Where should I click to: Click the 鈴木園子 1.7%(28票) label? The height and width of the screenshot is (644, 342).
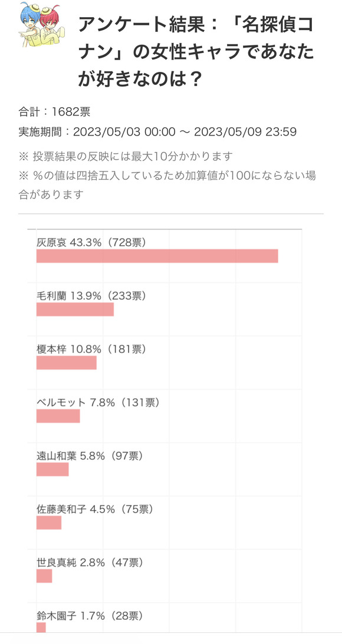tap(90, 616)
